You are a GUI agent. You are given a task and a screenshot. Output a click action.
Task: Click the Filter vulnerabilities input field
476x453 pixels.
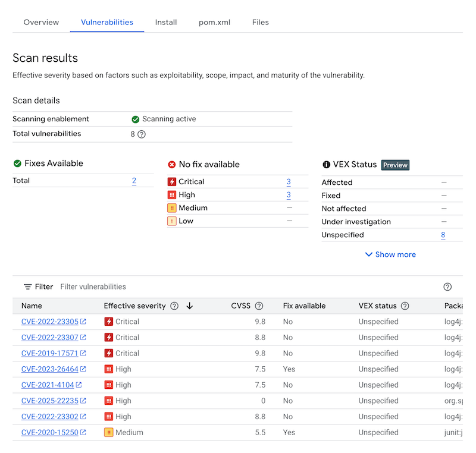click(93, 287)
